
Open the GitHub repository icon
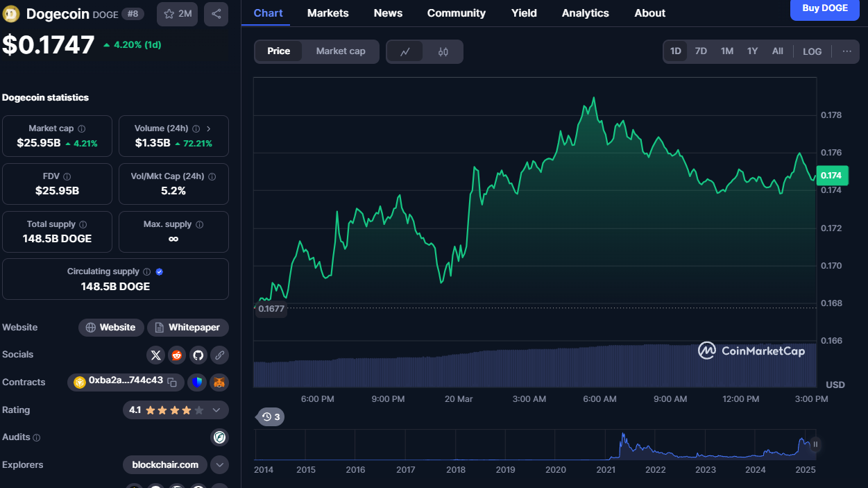pos(198,355)
